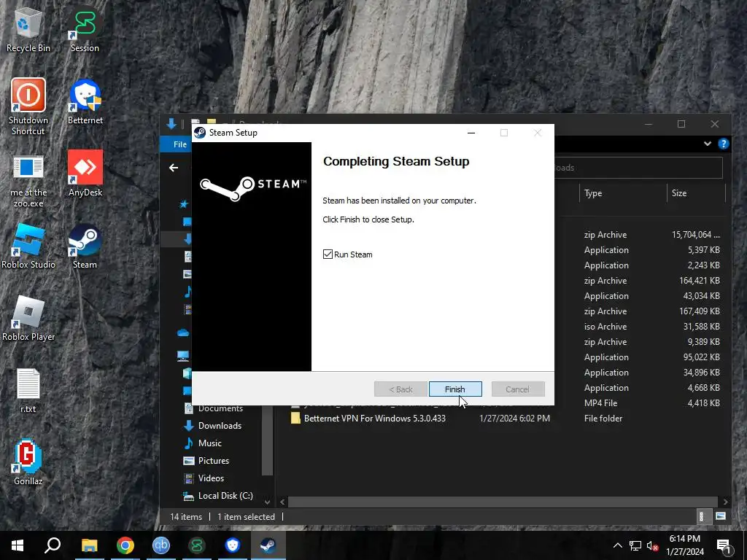Open Betternet shield icon in the taskbar

[233, 545]
